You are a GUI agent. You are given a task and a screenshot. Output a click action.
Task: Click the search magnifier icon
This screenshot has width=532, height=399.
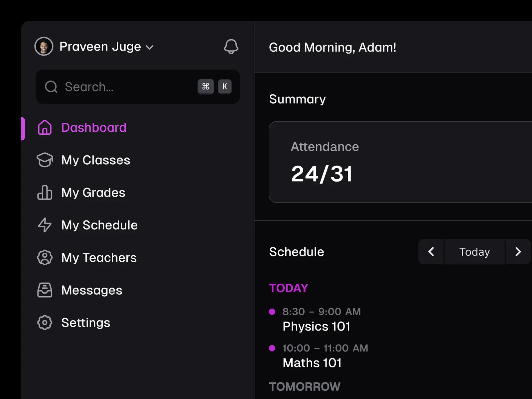coord(51,87)
